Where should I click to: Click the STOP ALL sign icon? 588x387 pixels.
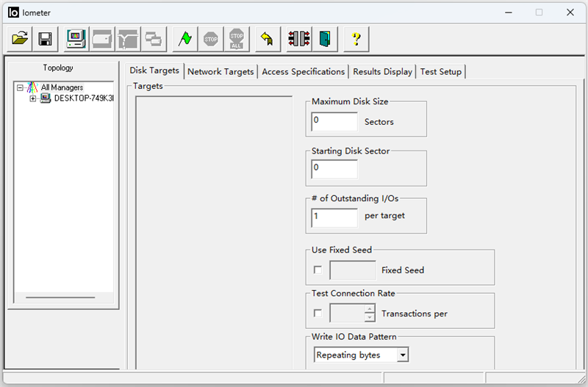tap(237, 39)
